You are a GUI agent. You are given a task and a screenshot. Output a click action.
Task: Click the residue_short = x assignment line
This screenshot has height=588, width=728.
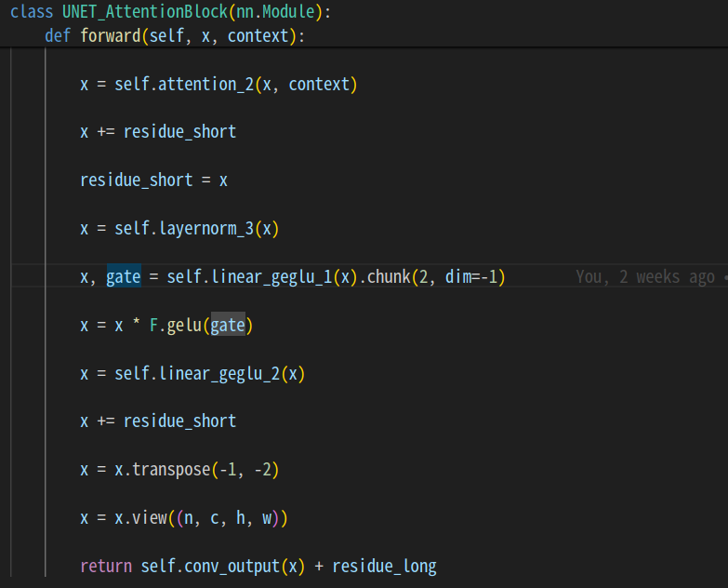pos(153,180)
